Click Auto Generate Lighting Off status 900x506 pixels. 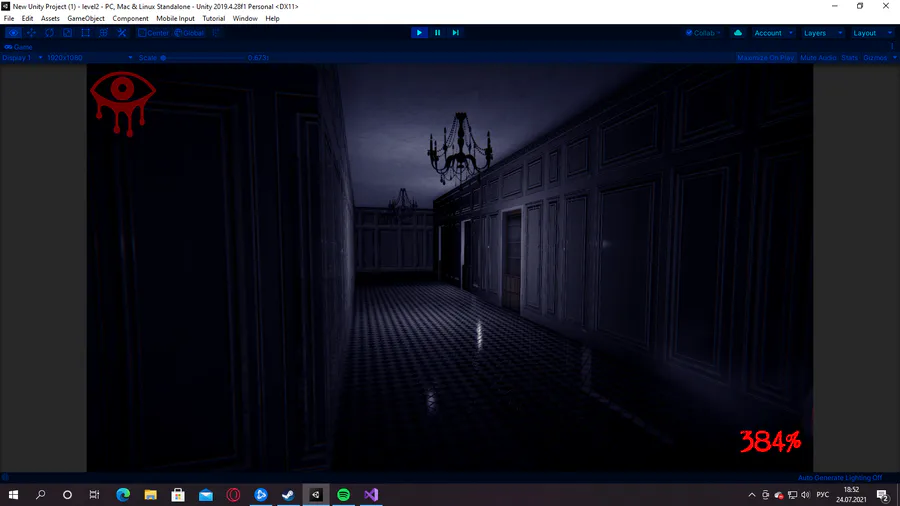(839, 477)
